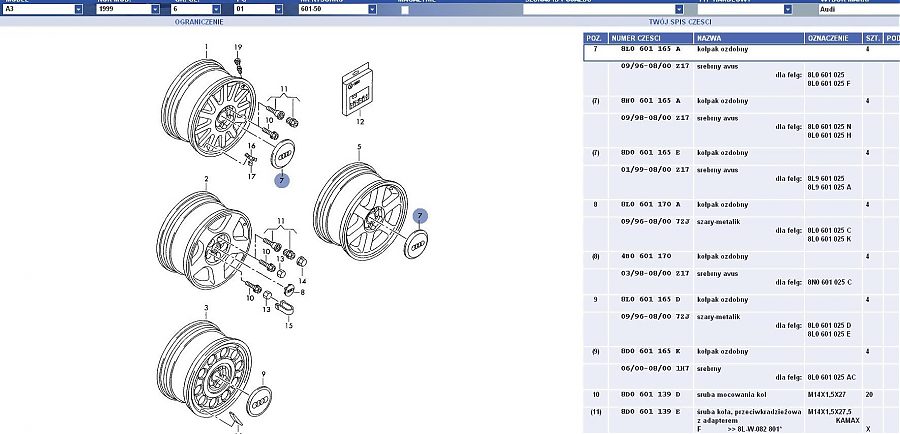900x434 pixels.
Task: Open the TWÓJ SPIS CZESCI section
Action: 680,22
